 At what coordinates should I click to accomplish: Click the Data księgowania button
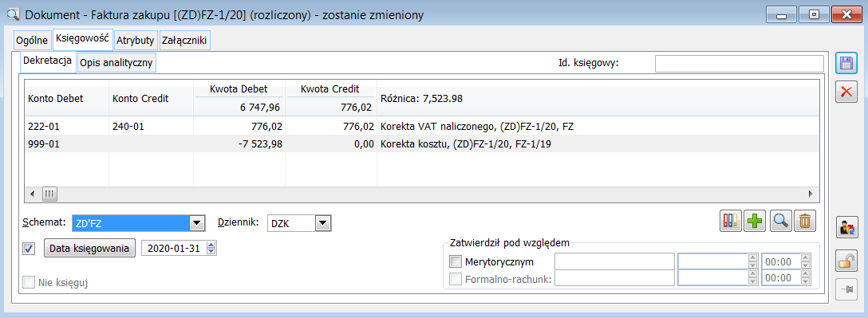click(89, 249)
